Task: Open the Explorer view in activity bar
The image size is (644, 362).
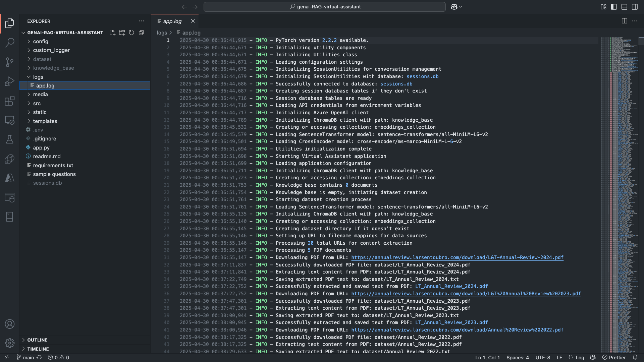Action: (x=10, y=23)
